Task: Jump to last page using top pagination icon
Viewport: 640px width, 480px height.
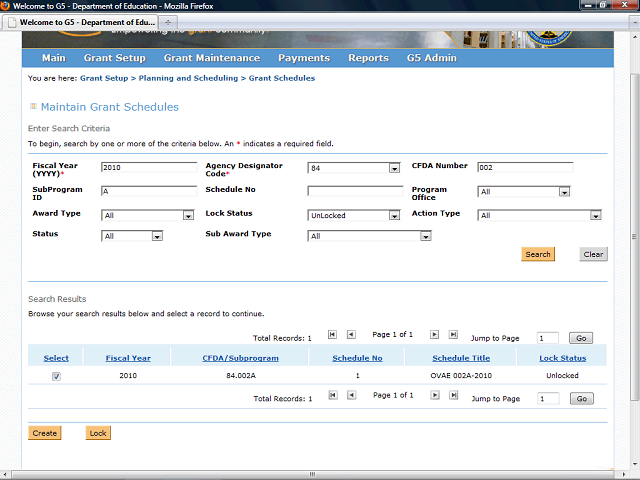Action: tap(453, 335)
